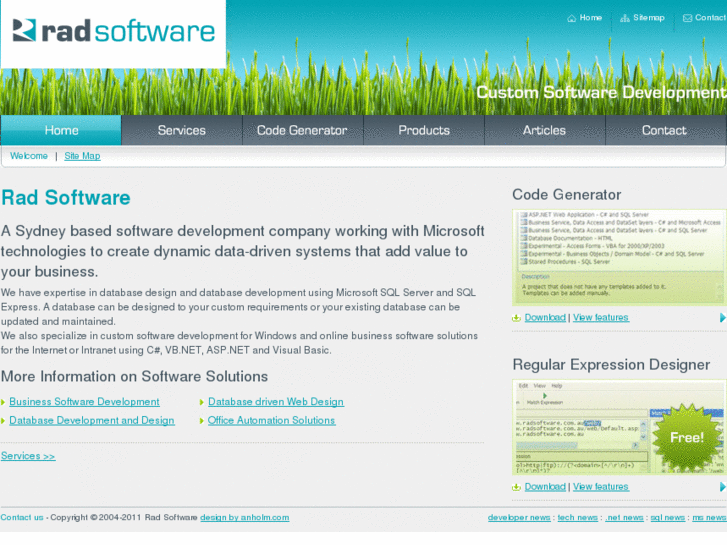Download the Regular Expression Designer
Screen dimensions: 727x545
coord(545,487)
